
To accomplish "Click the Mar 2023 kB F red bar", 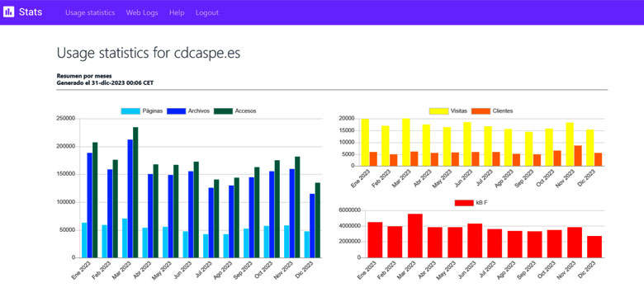I will click(x=414, y=236).
